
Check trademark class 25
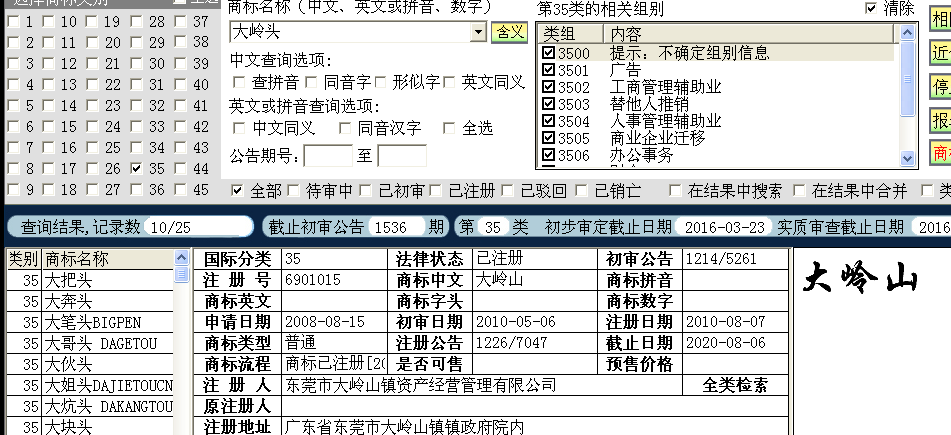click(92, 147)
